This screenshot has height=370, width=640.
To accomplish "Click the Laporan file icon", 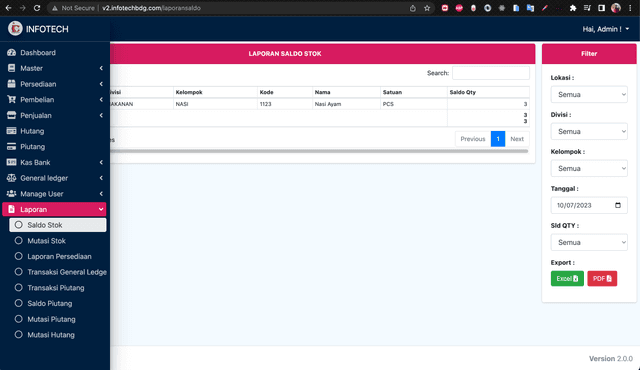I will 11,209.
